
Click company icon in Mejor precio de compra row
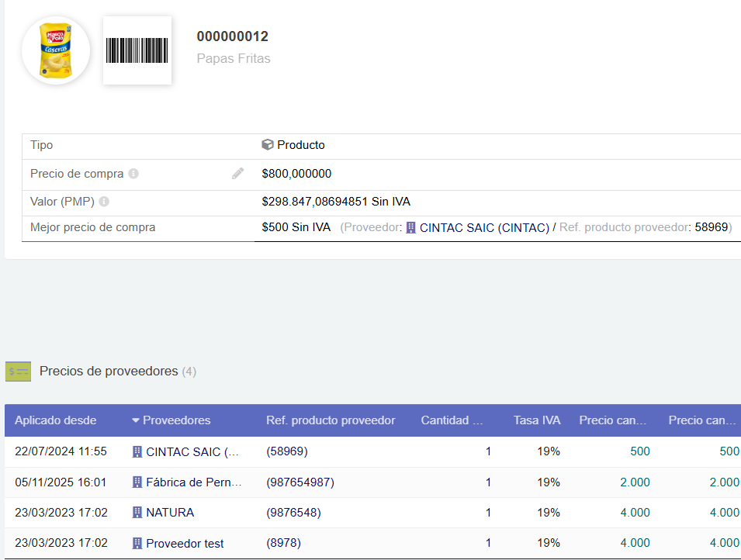[x=411, y=227]
